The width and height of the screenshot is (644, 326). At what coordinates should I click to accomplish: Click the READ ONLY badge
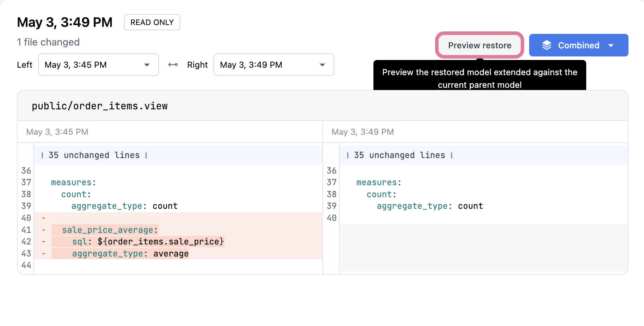tap(152, 23)
